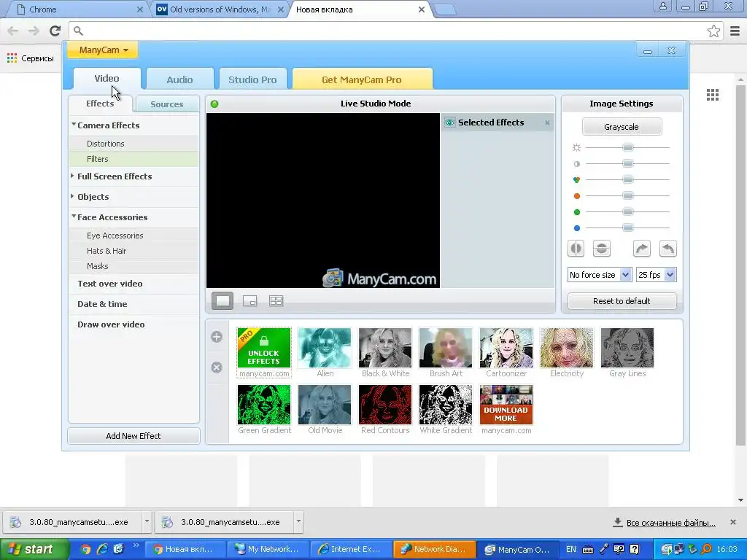
Task: Toggle the Selected Effects eye icon
Action: (449, 122)
